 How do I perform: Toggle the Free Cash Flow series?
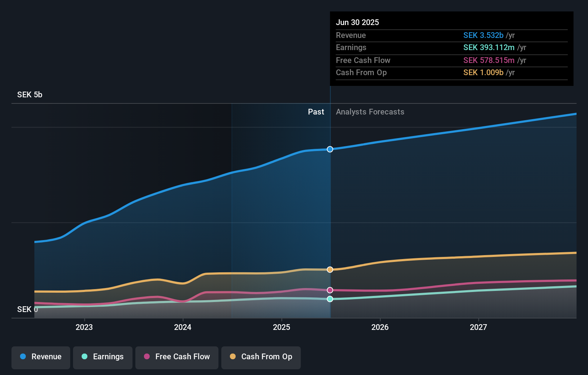coord(177,357)
